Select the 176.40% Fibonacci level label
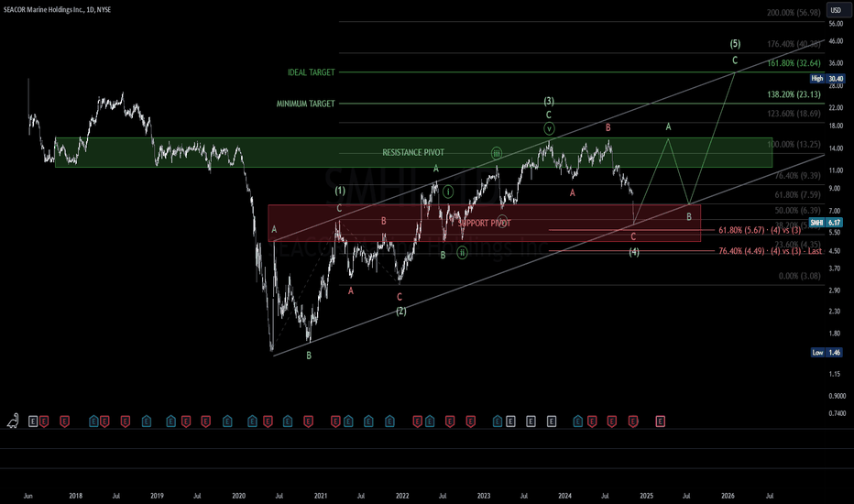The image size is (854, 504). click(x=794, y=44)
